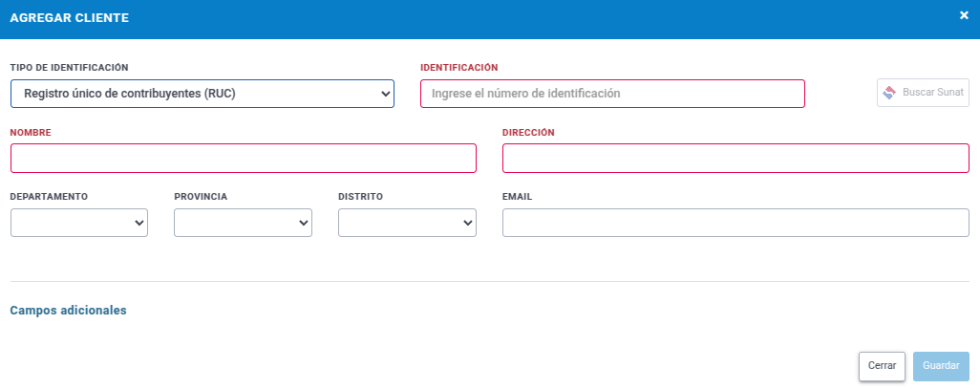Click the red Nombre label

click(31, 133)
